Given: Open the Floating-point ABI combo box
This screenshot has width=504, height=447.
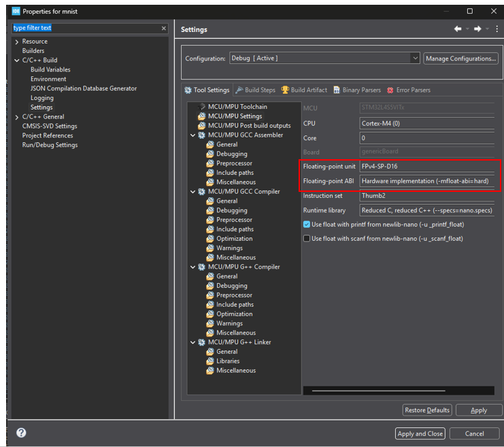Looking at the screenshot, I should [426, 181].
